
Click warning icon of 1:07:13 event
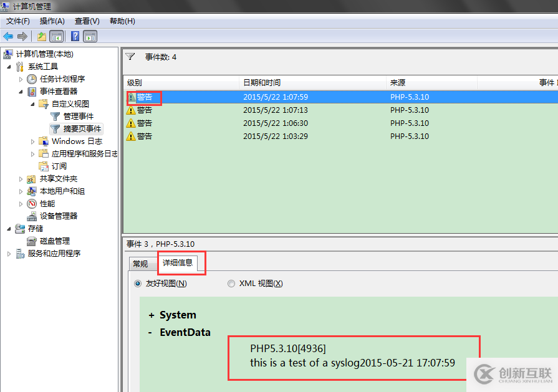point(131,110)
